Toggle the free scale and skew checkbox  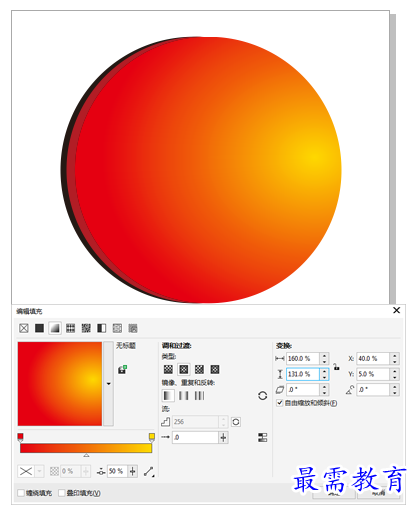pyautogui.click(x=280, y=403)
